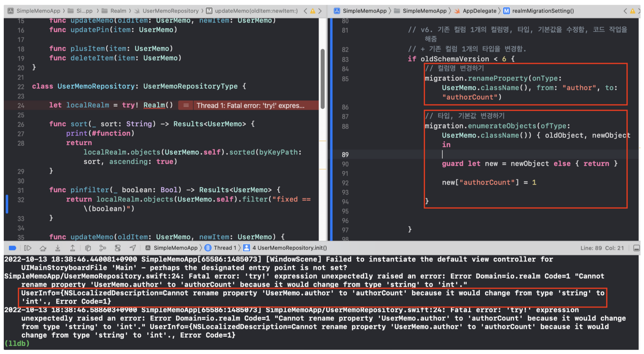Go to previous issue in left editor

(305, 11)
